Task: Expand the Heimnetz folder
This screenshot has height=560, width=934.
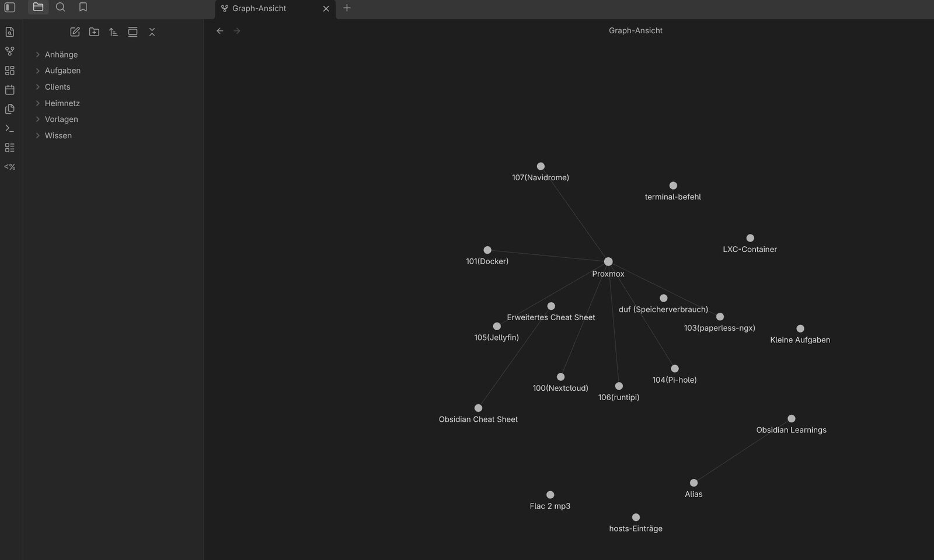Action: pos(62,103)
